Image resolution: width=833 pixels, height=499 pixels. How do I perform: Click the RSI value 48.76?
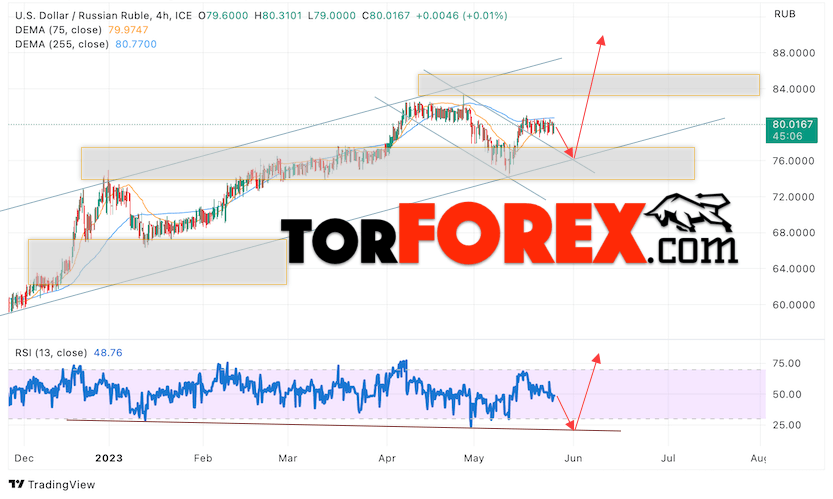tap(108, 352)
